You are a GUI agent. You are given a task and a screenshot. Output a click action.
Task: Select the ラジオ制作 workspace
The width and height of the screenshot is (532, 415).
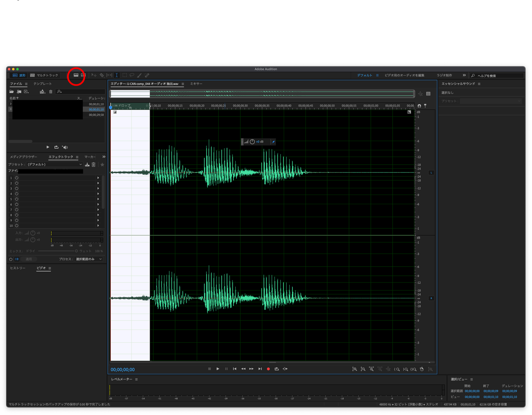[x=444, y=75]
